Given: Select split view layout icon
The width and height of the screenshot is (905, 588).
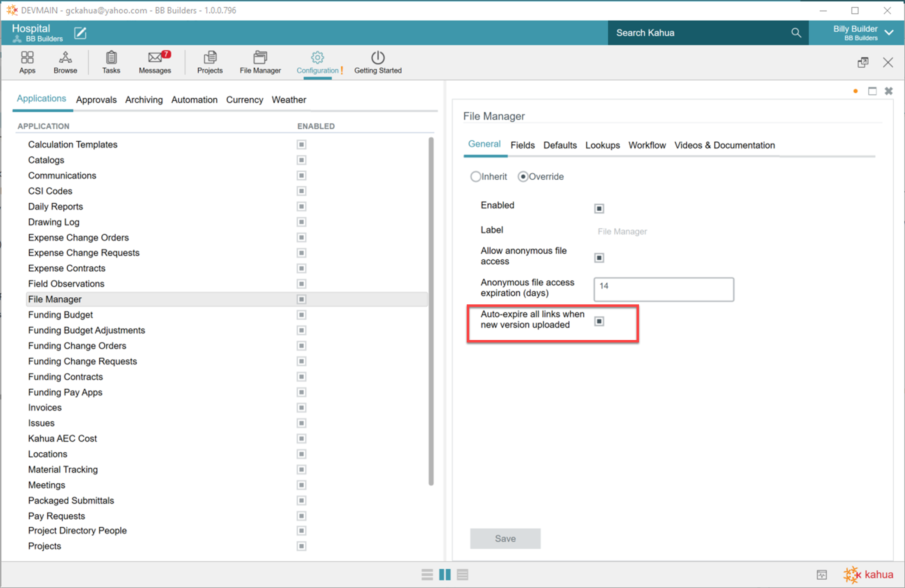Looking at the screenshot, I should pyautogui.click(x=445, y=574).
